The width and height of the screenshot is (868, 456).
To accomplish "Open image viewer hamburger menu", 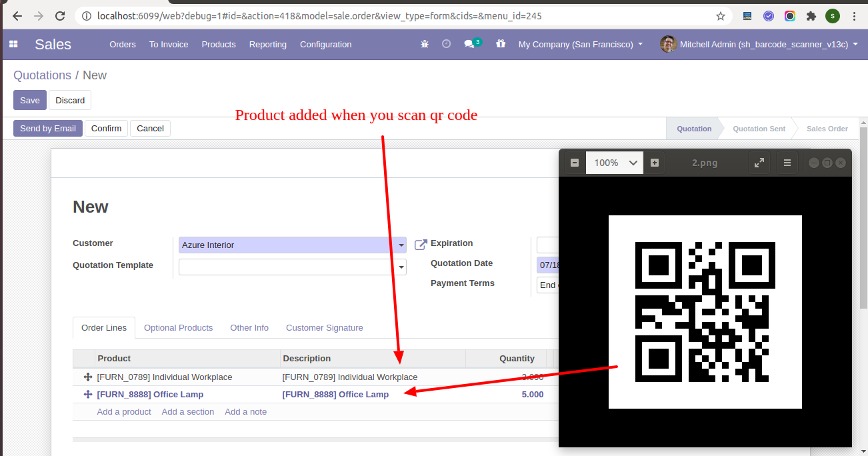I will 787,163.
